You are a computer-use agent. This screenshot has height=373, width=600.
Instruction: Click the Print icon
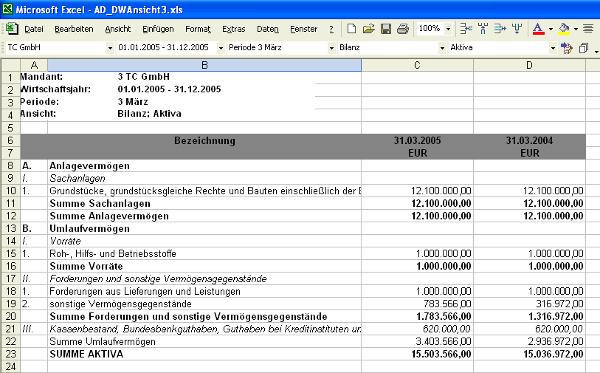pos(403,29)
